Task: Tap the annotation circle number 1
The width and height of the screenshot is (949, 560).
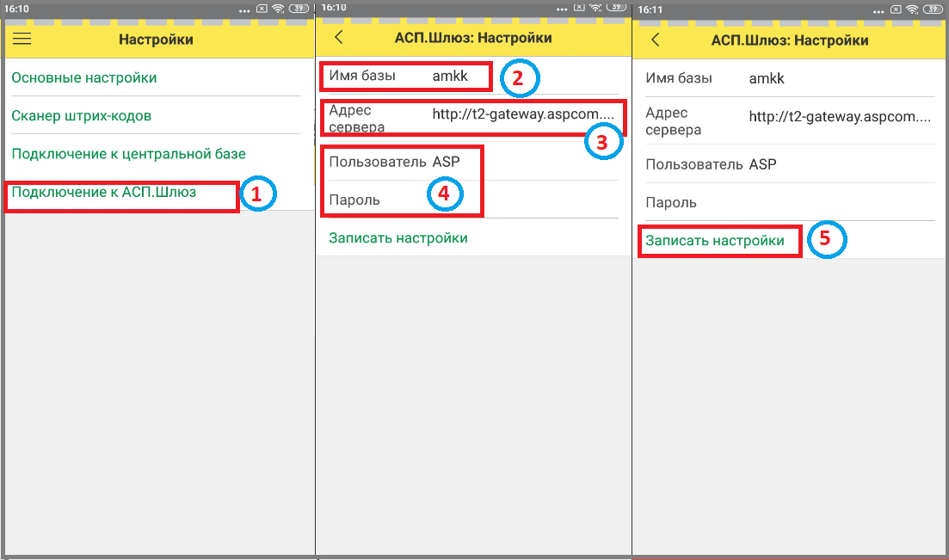Action: [x=257, y=194]
